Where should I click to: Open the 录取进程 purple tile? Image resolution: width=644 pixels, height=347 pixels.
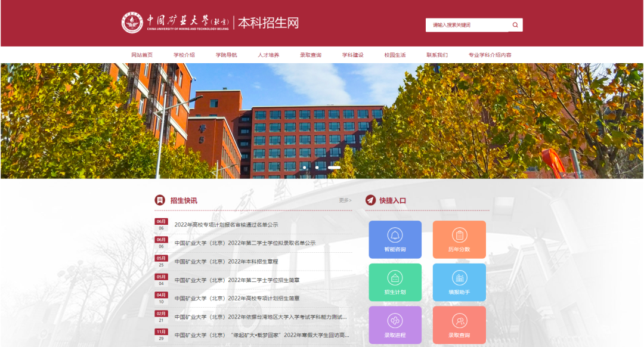395,325
